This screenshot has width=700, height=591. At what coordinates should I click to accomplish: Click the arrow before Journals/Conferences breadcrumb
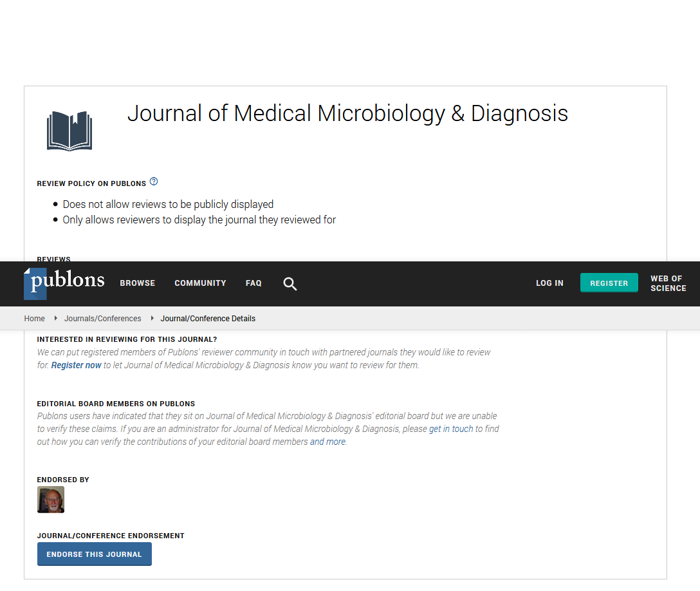click(x=56, y=319)
